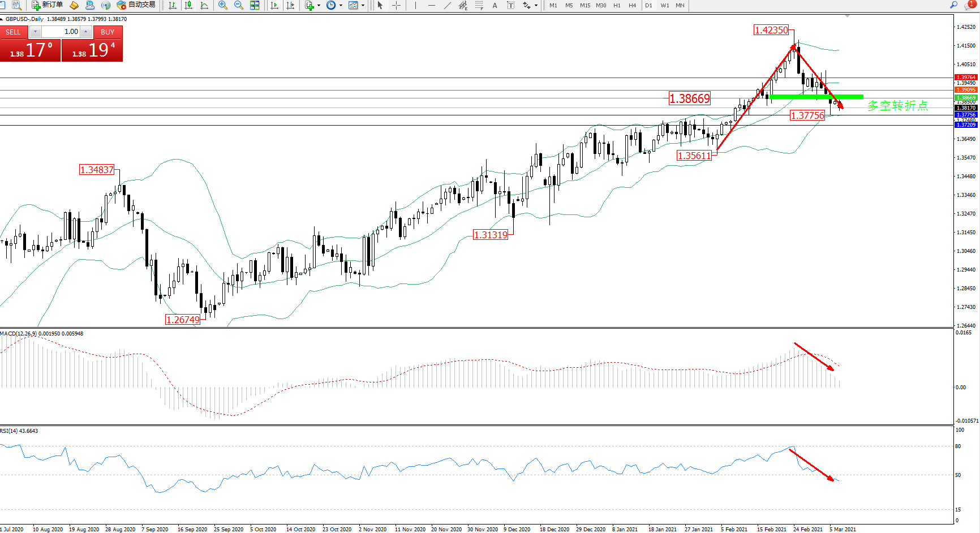Expand the indicators list dropdown arrow
980x533 pixels.
pos(319,5)
